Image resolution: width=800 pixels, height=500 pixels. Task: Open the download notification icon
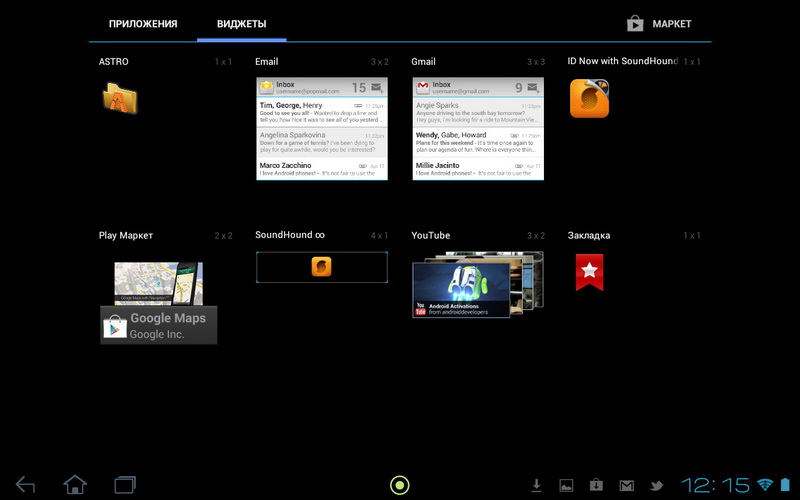(536, 485)
